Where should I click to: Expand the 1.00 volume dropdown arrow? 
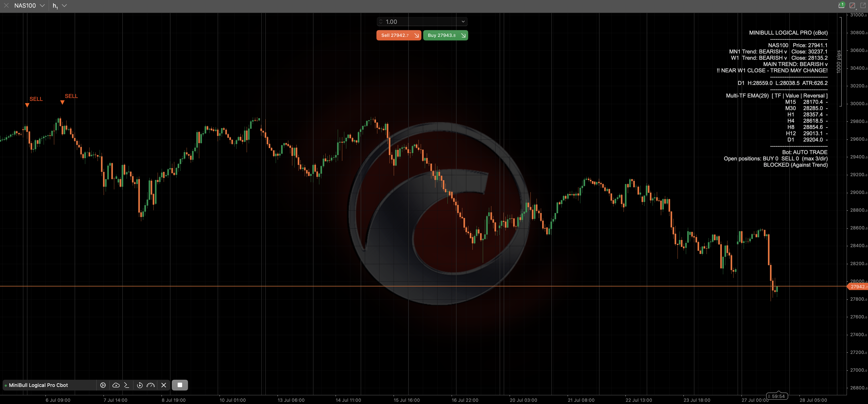[463, 22]
